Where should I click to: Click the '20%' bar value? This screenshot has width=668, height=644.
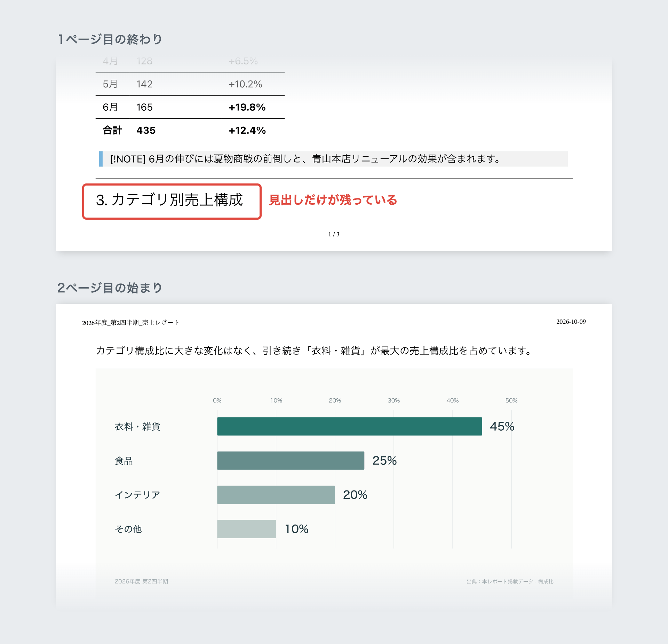[x=355, y=495]
